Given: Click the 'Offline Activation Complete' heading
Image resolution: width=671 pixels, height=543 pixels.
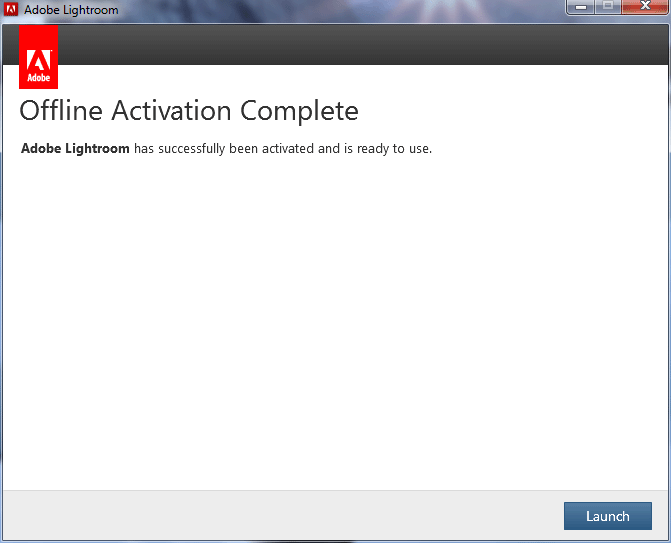Looking at the screenshot, I should [189, 111].
